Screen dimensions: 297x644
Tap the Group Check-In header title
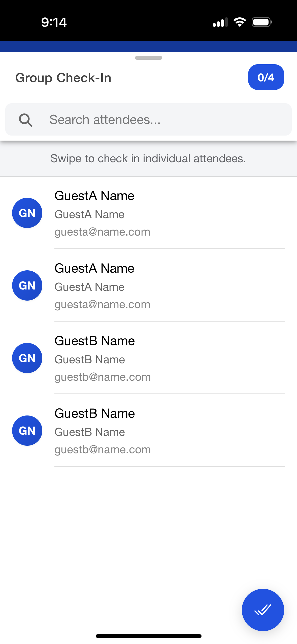click(x=63, y=78)
